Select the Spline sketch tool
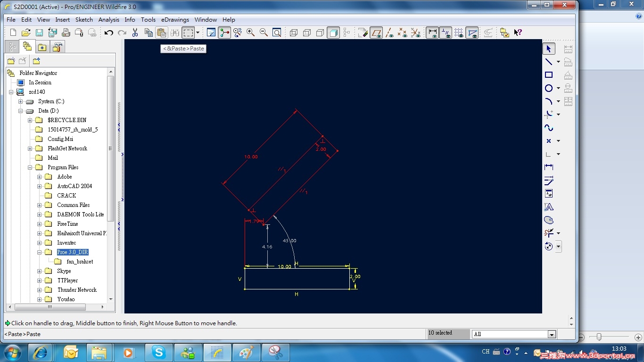Screen dimensions: 644x362 point(549,128)
